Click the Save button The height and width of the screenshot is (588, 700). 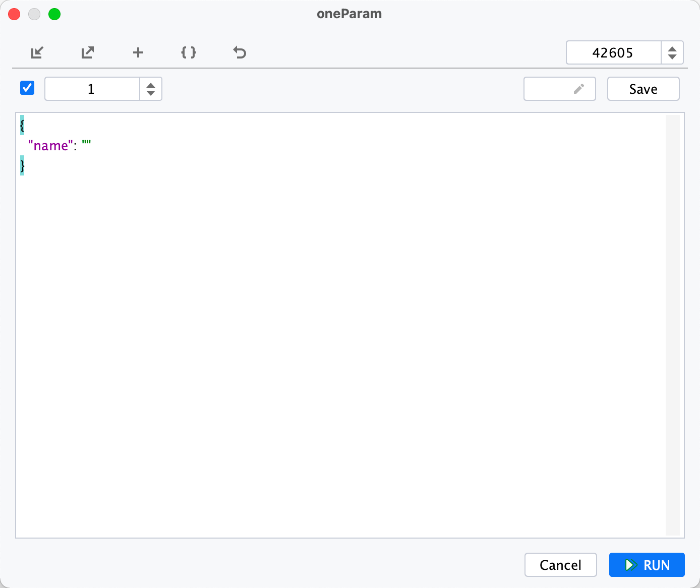(x=644, y=89)
